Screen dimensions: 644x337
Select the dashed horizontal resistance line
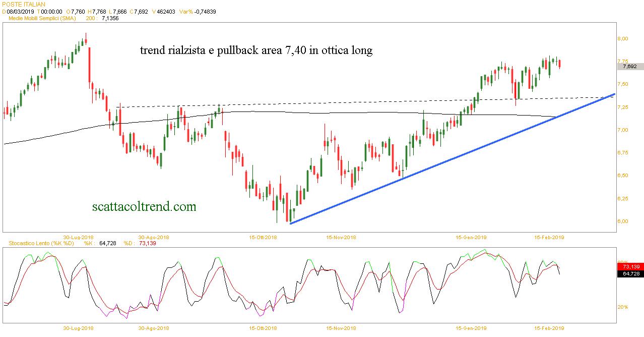(353, 103)
